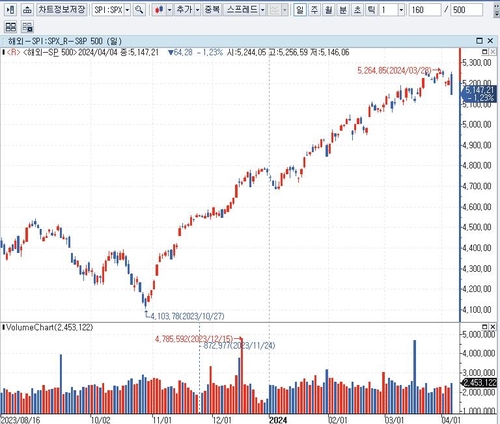This screenshot has width=500, height=424.
Task: Expand the candlestick chart type dropdown
Action: coord(170,10)
